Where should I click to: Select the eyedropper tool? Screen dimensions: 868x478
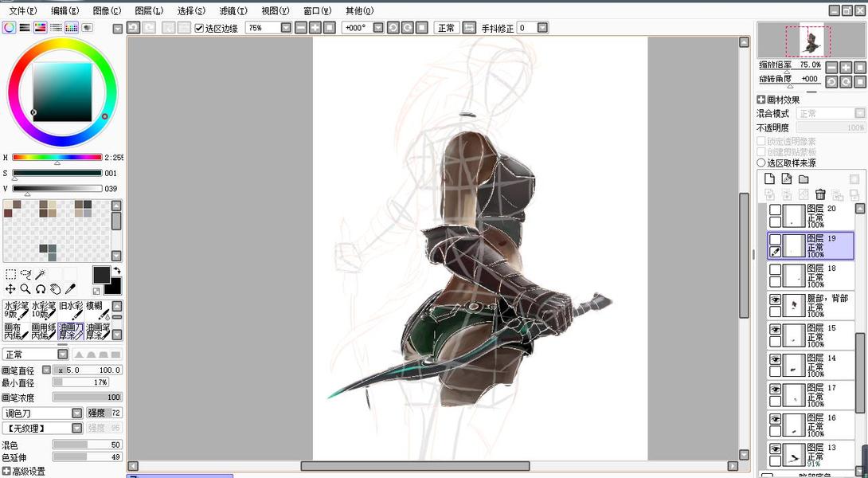point(70,288)
